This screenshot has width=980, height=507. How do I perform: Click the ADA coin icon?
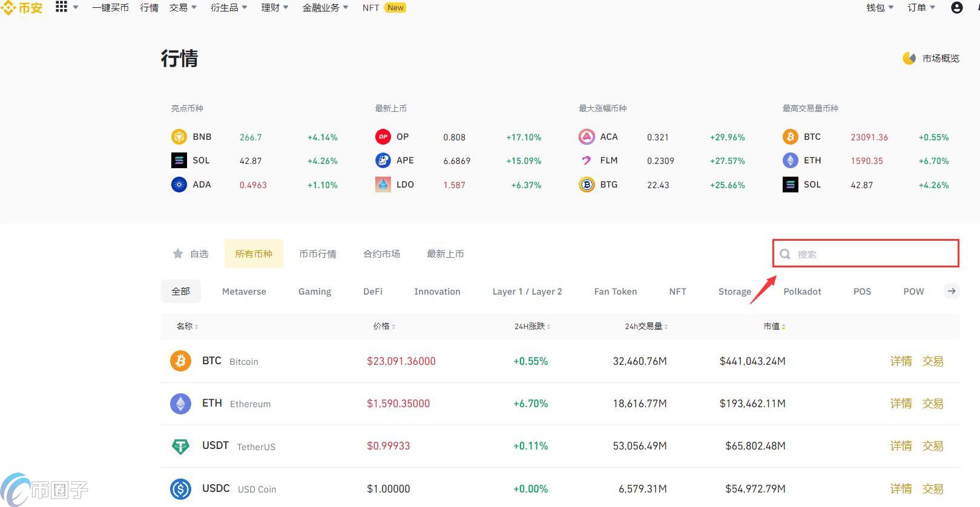click(179, 185)
